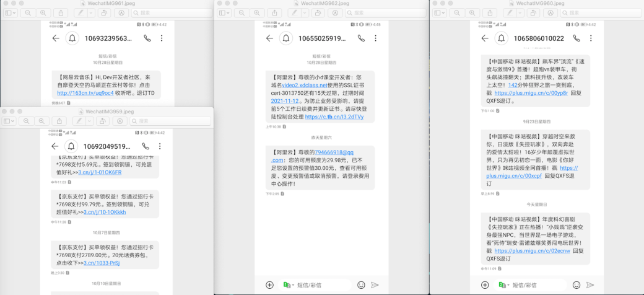The image size is (644, 295).
Task: Rotate the WechatIMG959 image
Action: 102,121
